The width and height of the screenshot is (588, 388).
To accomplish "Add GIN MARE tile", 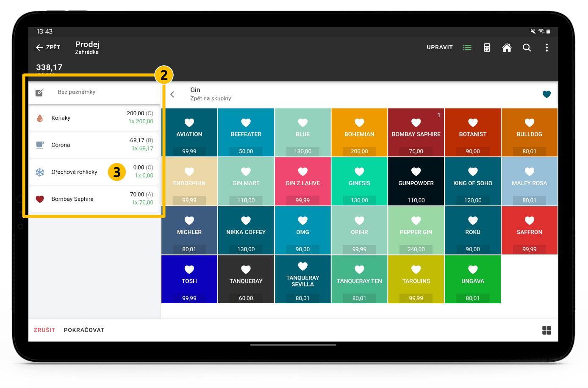I will (246, 181).
